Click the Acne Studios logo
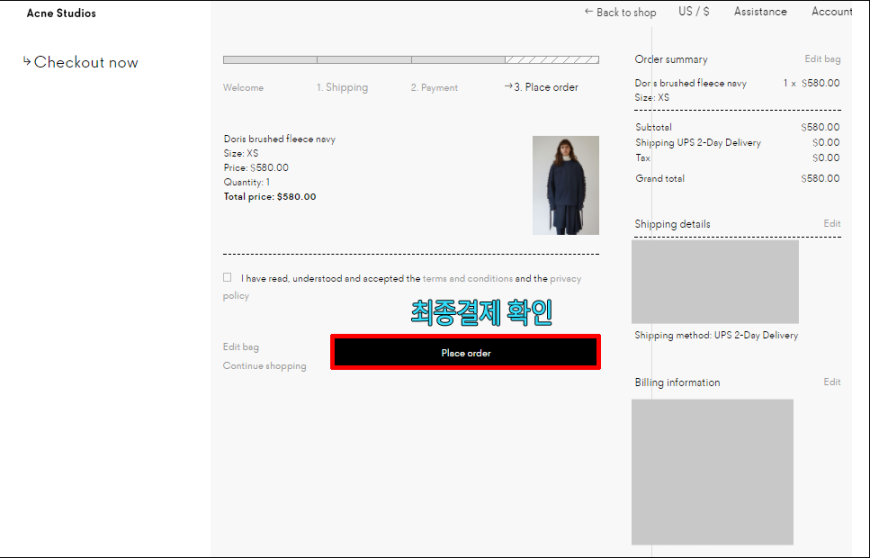The height and width of the screenshot is (558, 870). point(61,13)
